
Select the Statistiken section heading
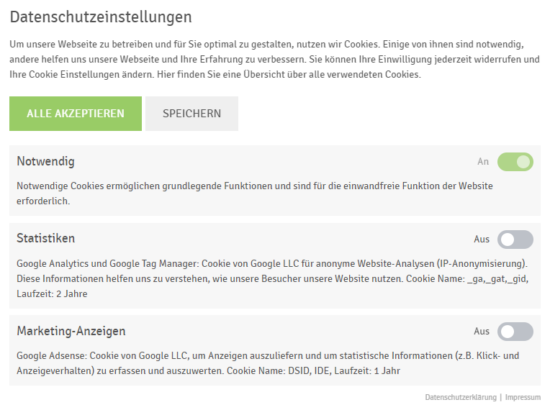pyautogui.click(x=46, y=238)
